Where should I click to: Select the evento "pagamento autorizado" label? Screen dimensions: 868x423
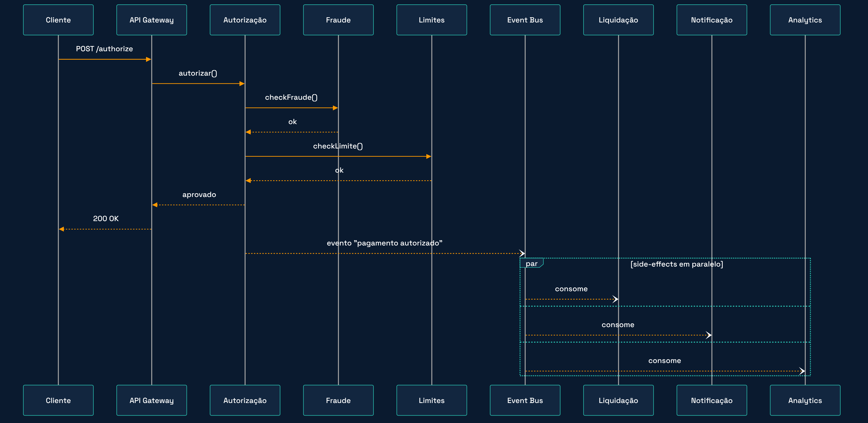[384, 243]
